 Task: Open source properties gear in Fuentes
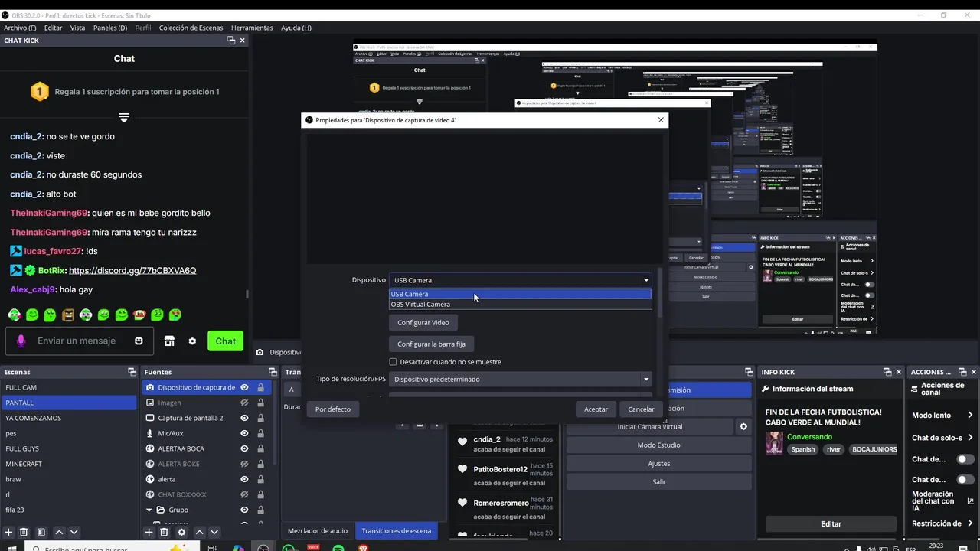[x=181, y=532]
